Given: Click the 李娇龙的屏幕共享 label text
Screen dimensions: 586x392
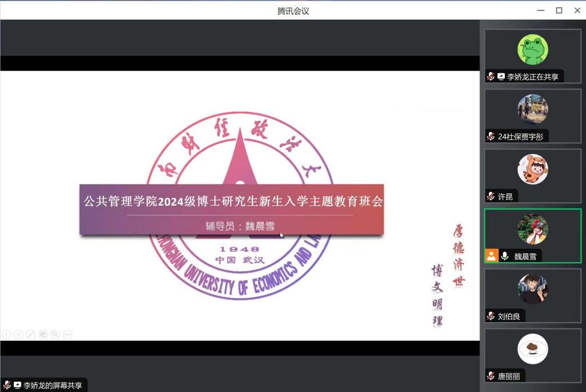Looking at the screenshot, I should [x=52, y=385].
